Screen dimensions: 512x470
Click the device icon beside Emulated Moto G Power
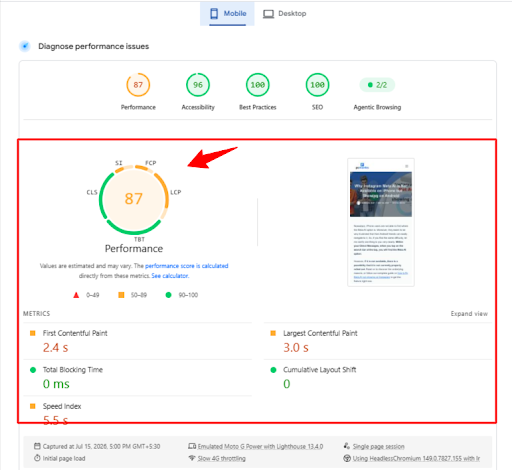(192, 446)
